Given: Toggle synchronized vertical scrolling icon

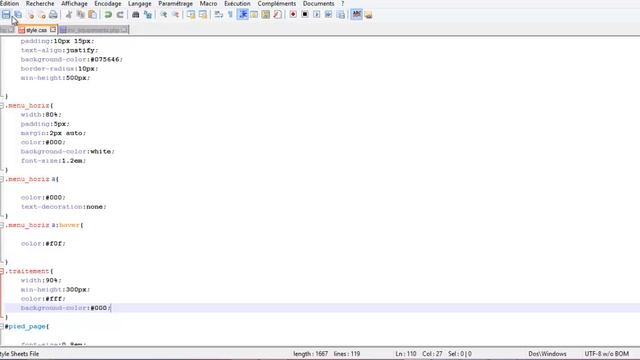Looking at the screenshot, I should coord(191,15).
